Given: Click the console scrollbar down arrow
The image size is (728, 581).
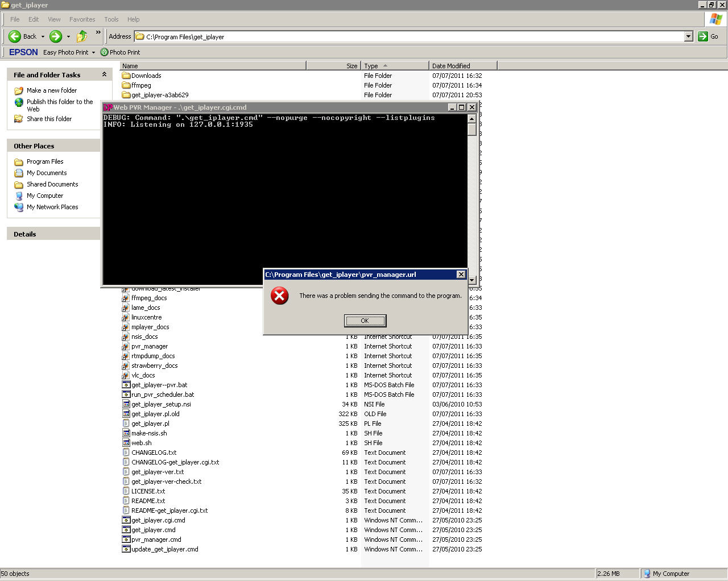Looking at the screenshot, I should [x=471, y=280].
